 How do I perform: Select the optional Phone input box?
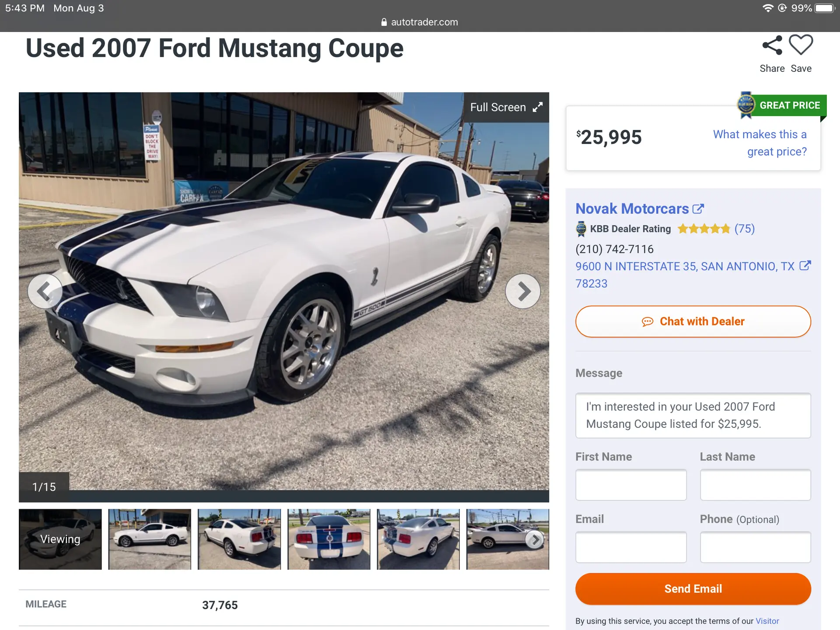(755, 547)
